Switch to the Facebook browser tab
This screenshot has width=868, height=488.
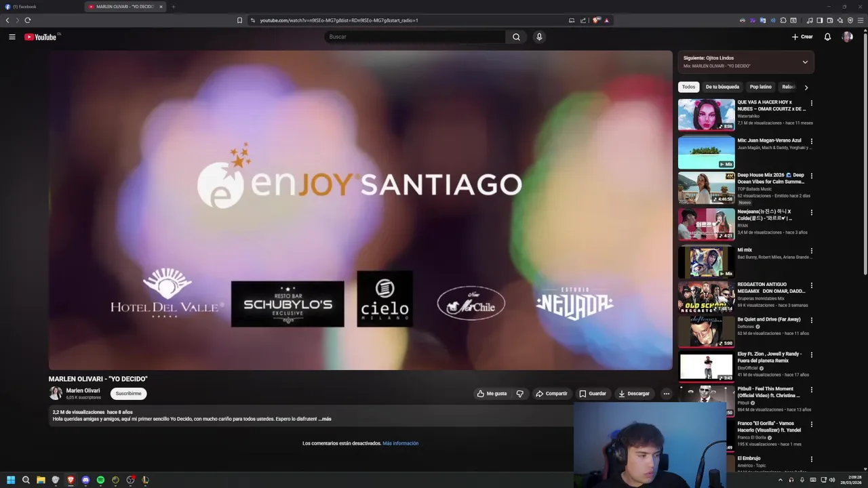[41, 7]
